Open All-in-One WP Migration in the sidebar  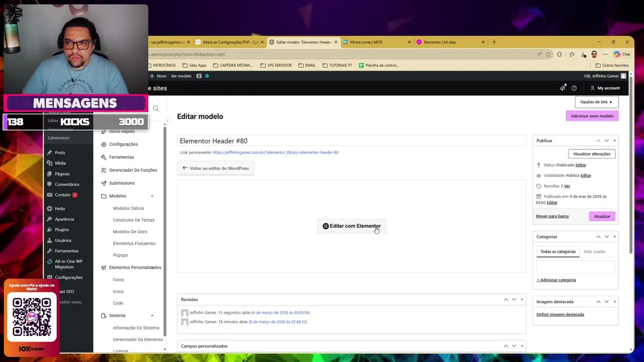(68, 264)
